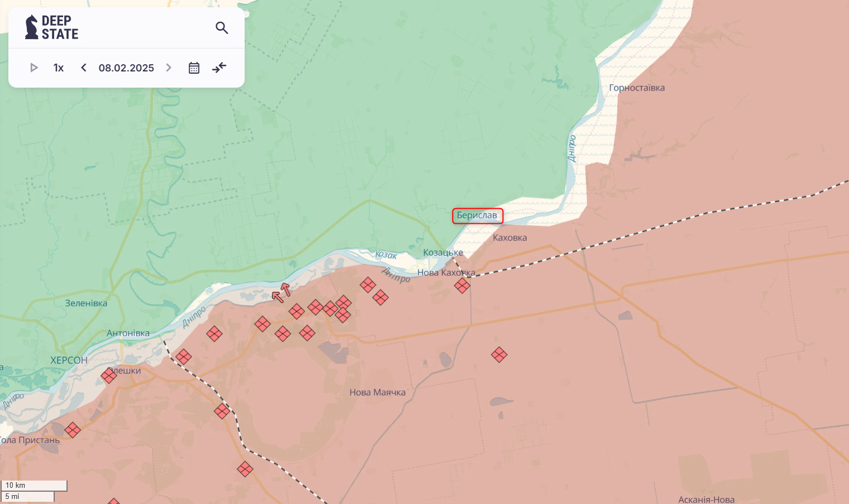Click the Нова Маячка town label

tap(378, 392)
